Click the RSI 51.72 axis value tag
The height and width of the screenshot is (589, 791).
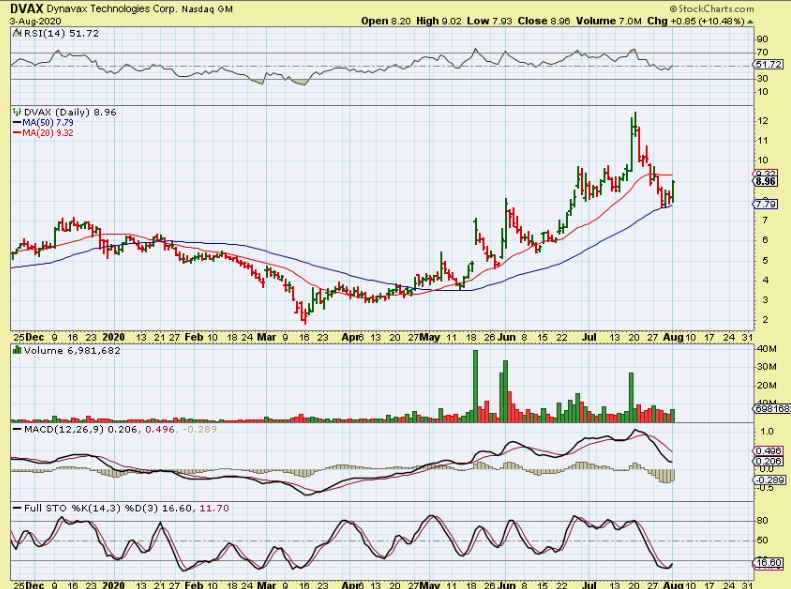(769, 65)
